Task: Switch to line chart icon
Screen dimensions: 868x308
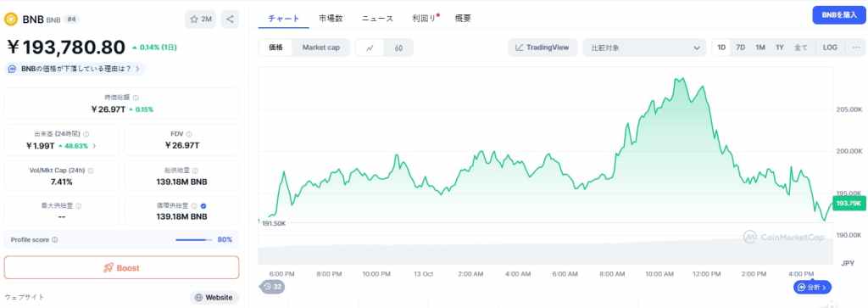Action: coord(370,48)
